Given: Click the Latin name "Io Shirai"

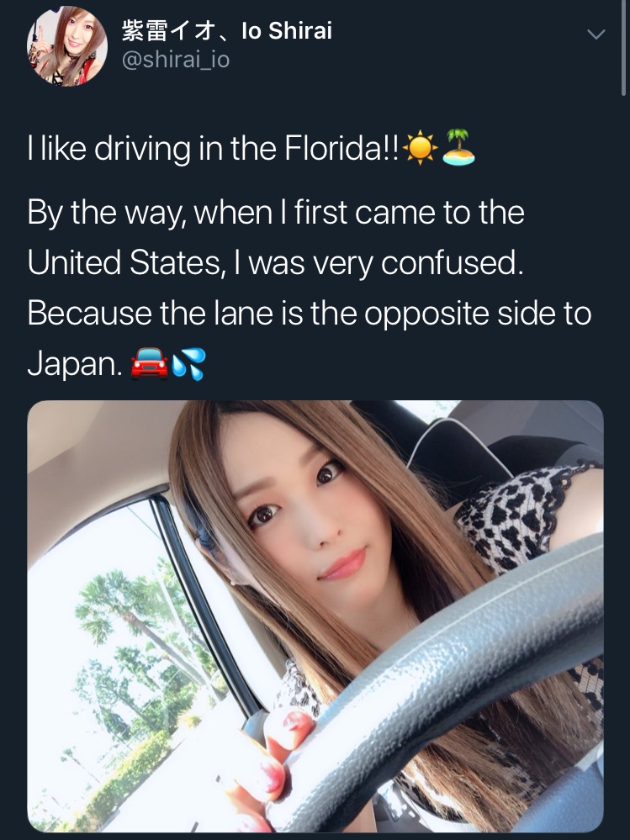Looking at the screenshot, I should coord(287,30).
